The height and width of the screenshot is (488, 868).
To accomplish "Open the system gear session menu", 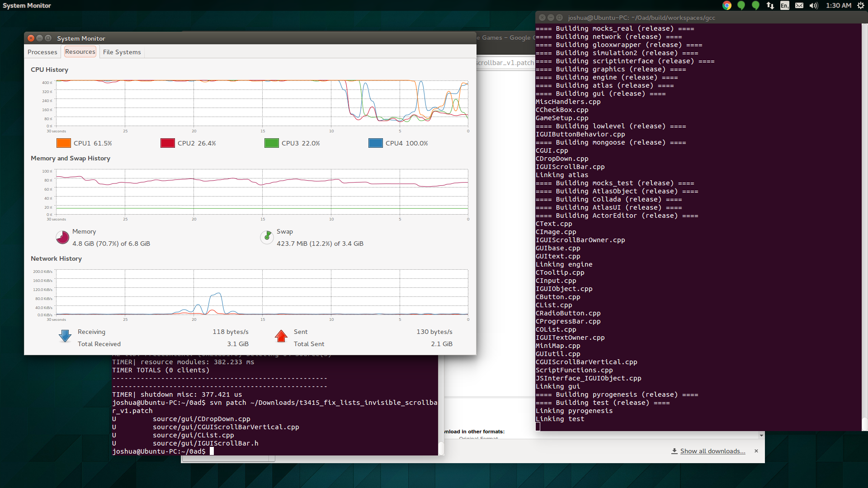I will click(861, 5).
